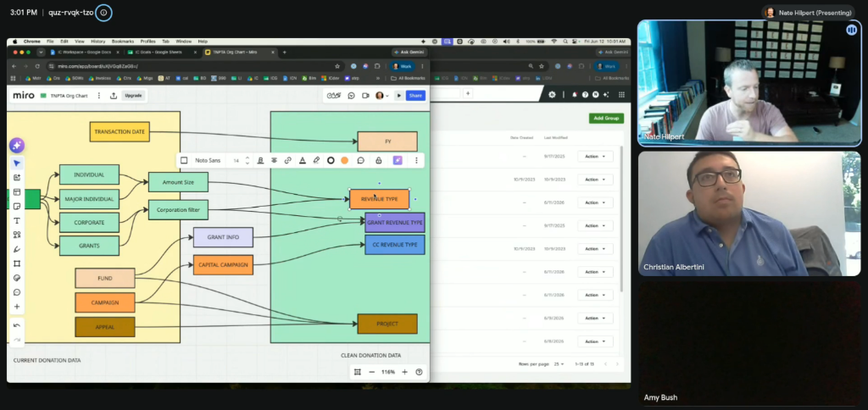Insert a link on the selected shape
Screen dimensions: 868x410
(288, 160)
